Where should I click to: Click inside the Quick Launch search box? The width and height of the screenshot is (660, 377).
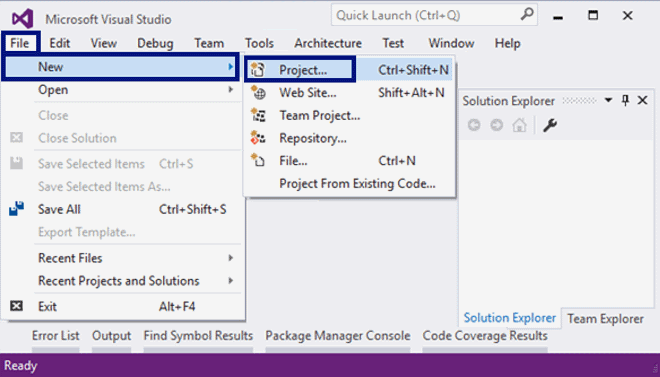click(425, 15)
